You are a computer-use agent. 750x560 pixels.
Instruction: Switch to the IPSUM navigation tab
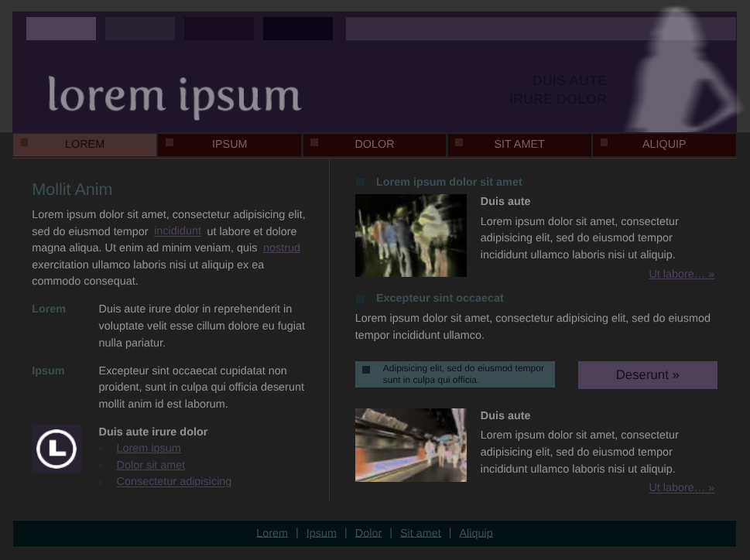tap(229, 145)
